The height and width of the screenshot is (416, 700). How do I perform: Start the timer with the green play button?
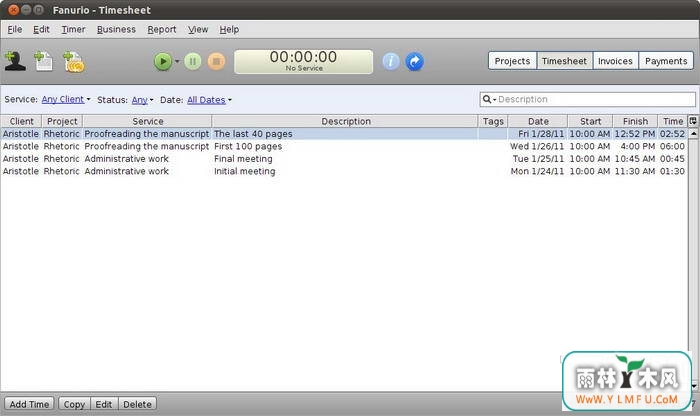tap(163, 61)
